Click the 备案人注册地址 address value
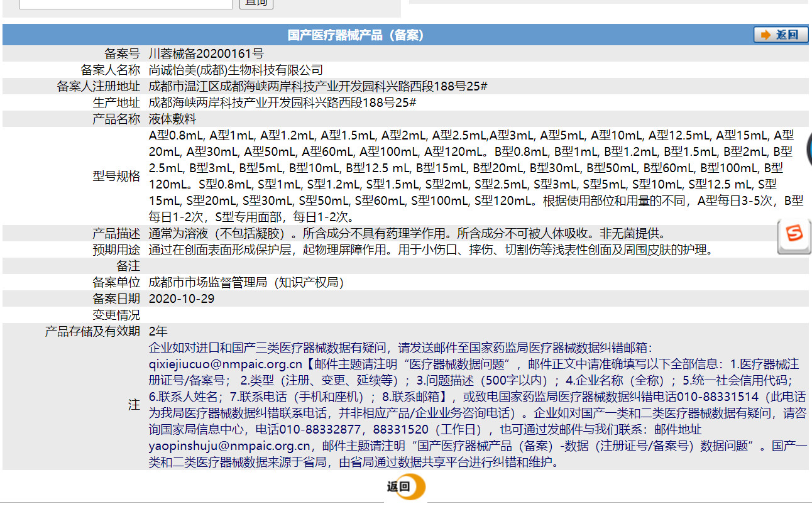The width and height of the screenshot is (812, 509). pos(318,86)
